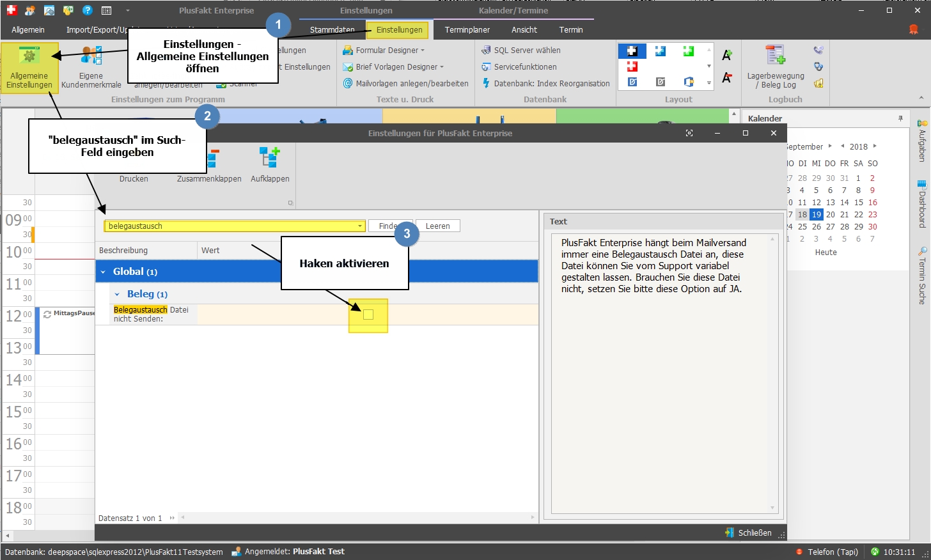The height and width of the screenshot is (560, 931).
Task: Open Eigene Kundenmerkmale
Action: pyautogui.click(x=91, y=68)
